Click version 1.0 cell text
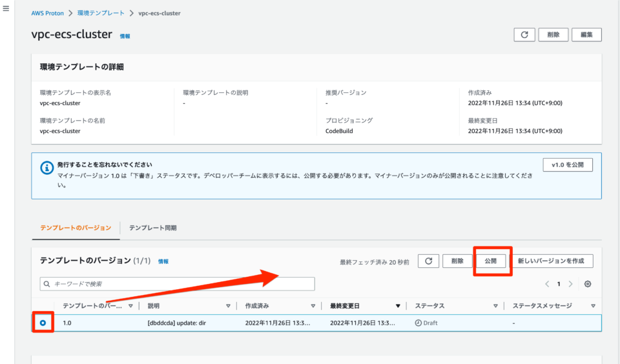The width and height of the screenshot is (620, 364). pyautogui.click(x=67, y=323)
